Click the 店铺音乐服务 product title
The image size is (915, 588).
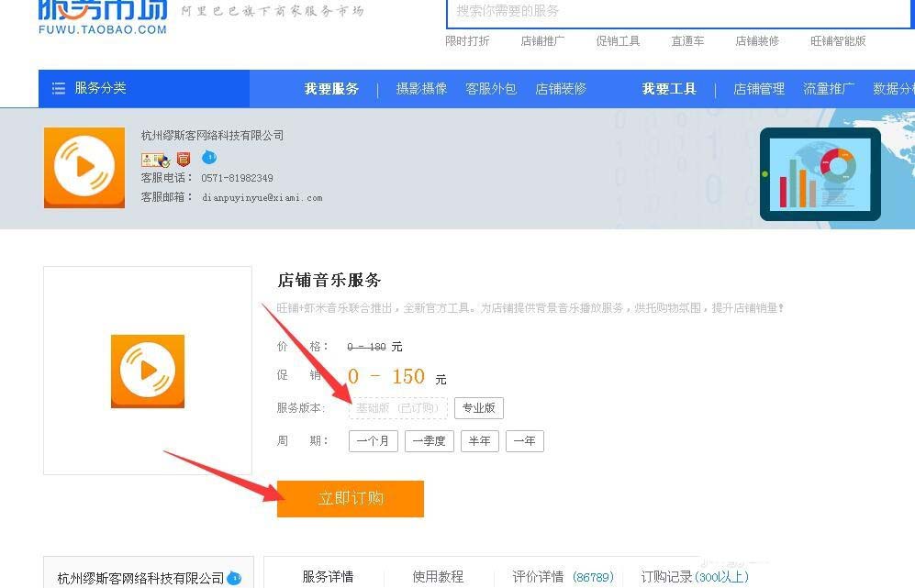[x=329, y=281]
